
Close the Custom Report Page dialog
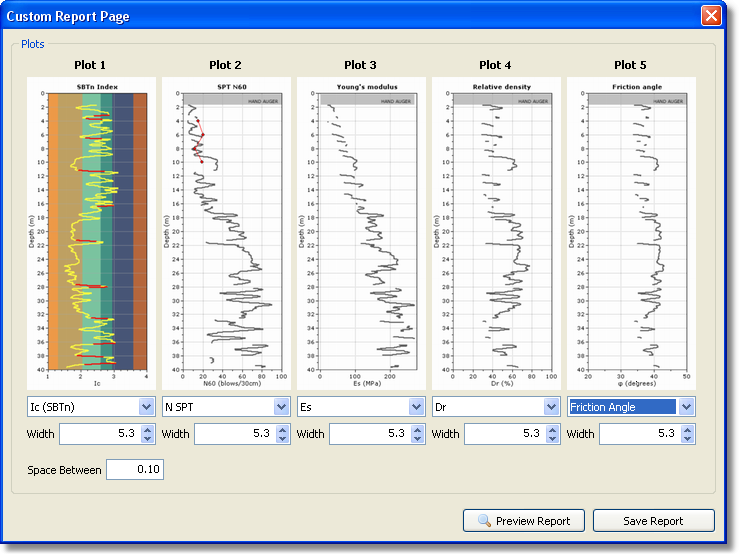point(711,16)
